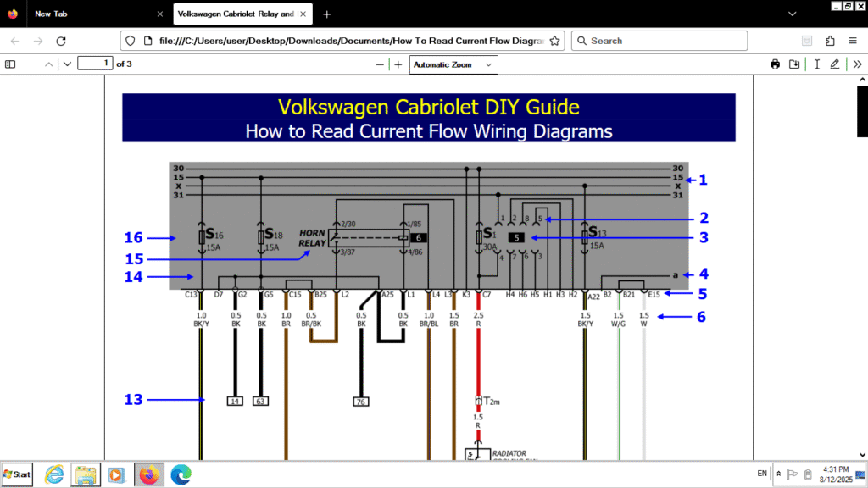The image size is (868, 488).
Task: Go back one page in history
Action: pos(15,41)
